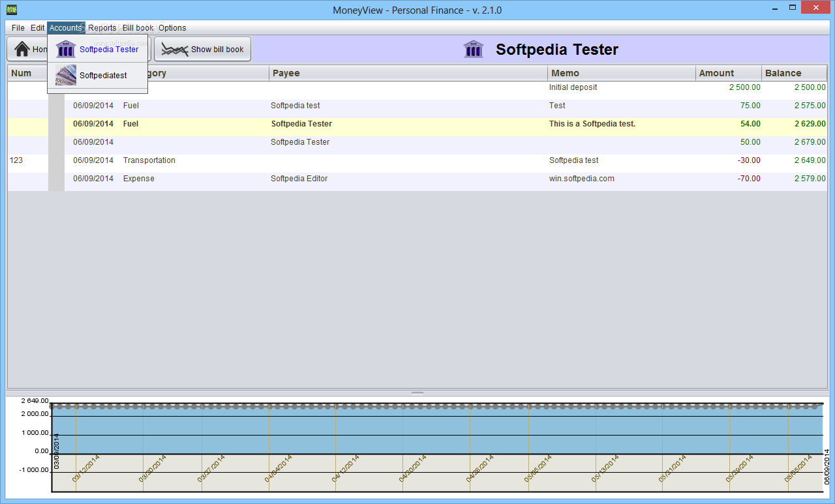Open the Reports menu
This screenshot has width=835, height=504.
click(x=102, y=28)
